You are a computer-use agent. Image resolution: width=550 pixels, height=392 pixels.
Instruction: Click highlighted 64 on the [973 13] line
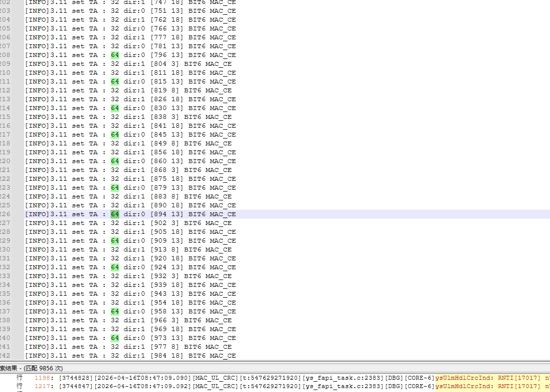[x=115, y=338]
